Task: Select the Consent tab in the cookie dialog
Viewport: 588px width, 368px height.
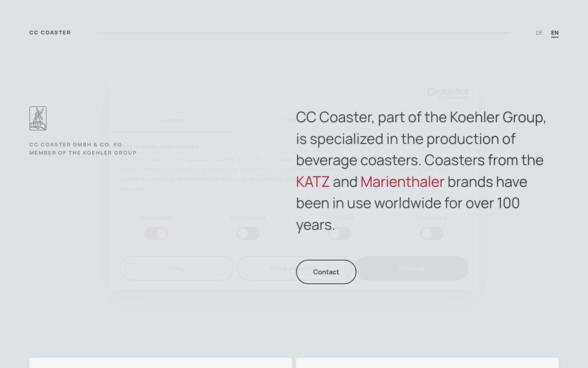Action: [x=171, y=120]
